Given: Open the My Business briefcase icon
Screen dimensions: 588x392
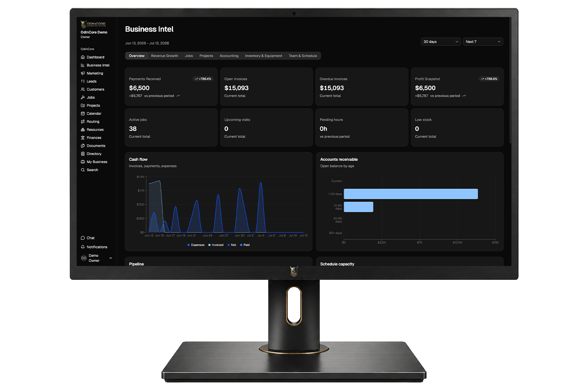Looking at the screenshot, I should [83, 162].
